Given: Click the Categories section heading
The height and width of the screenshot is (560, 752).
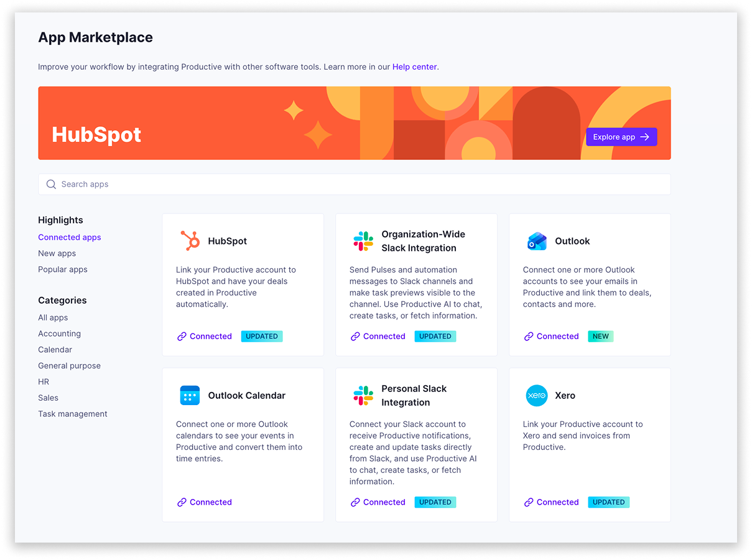Looking at the screenshot, I should pos(62,301).
